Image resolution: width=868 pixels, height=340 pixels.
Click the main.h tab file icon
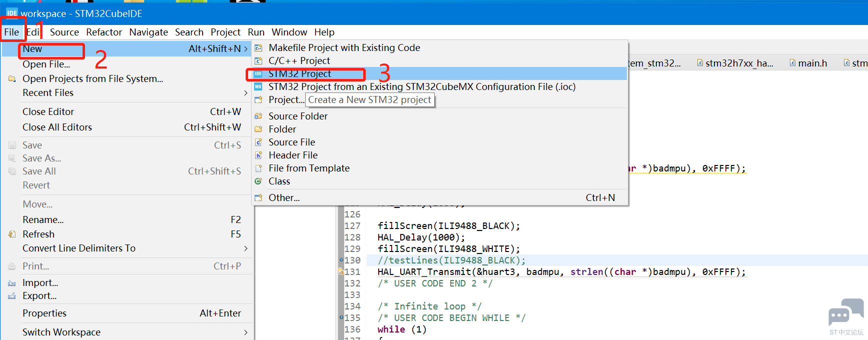(x=792, y=63)
